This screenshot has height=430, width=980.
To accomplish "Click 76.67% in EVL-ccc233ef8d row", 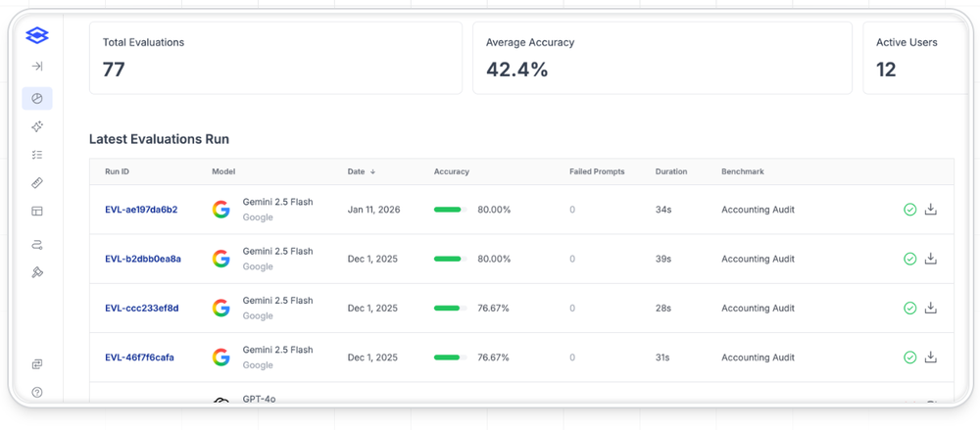I will pos(494,309).
